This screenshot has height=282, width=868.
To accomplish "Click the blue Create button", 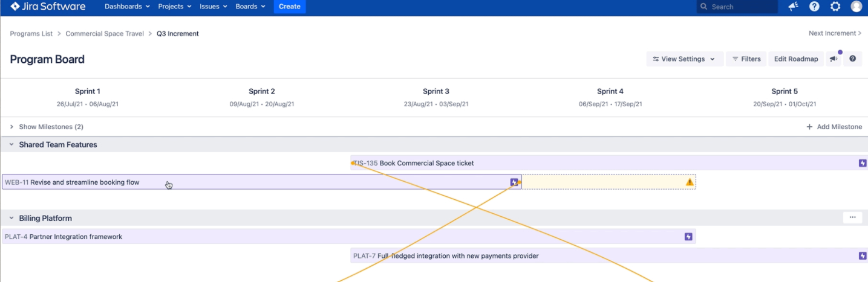I will [x=290, y=7].
